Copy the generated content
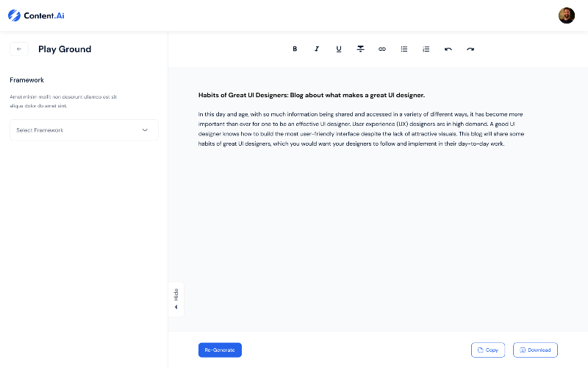This screenshot has height=368, width=588. click(488, 350)
